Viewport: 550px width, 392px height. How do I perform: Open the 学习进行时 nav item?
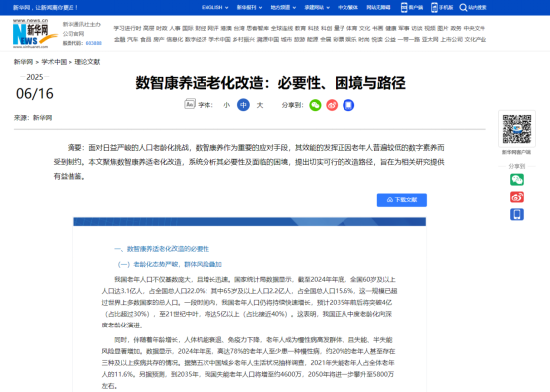[x=127, y=28]
